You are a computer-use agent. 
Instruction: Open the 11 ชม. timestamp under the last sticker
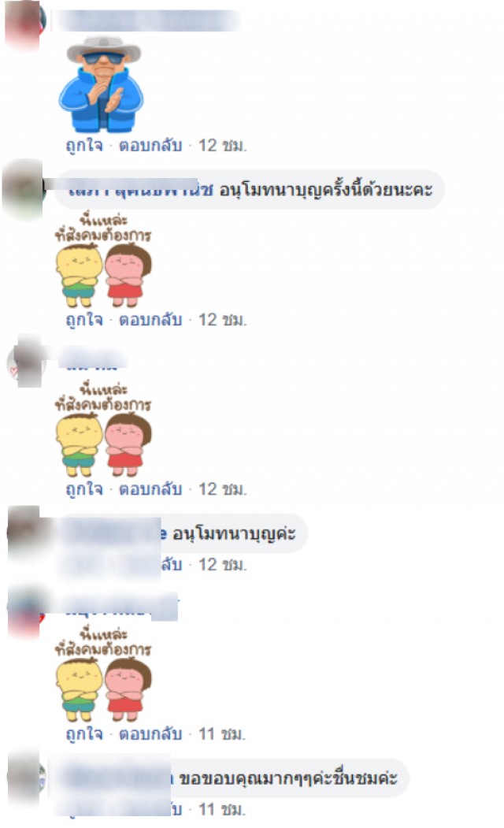tap(222, 734)
